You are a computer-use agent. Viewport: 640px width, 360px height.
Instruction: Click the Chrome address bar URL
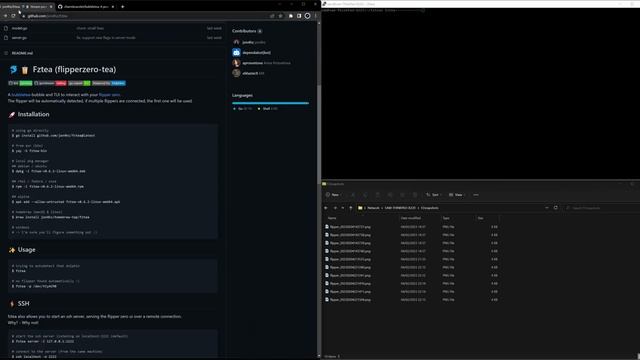(47, 16)
